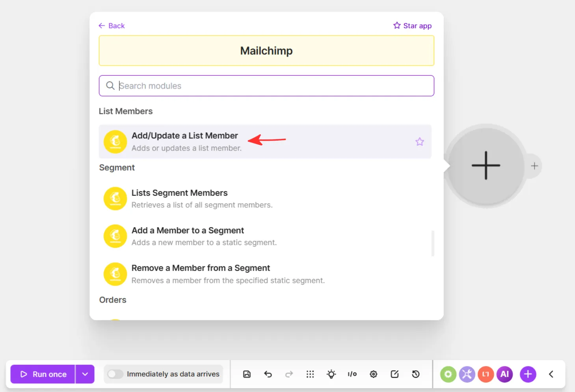This screenshot has width=575, height=392.
Task: Go back using the Back arrow link
Action: coord(112,26)
